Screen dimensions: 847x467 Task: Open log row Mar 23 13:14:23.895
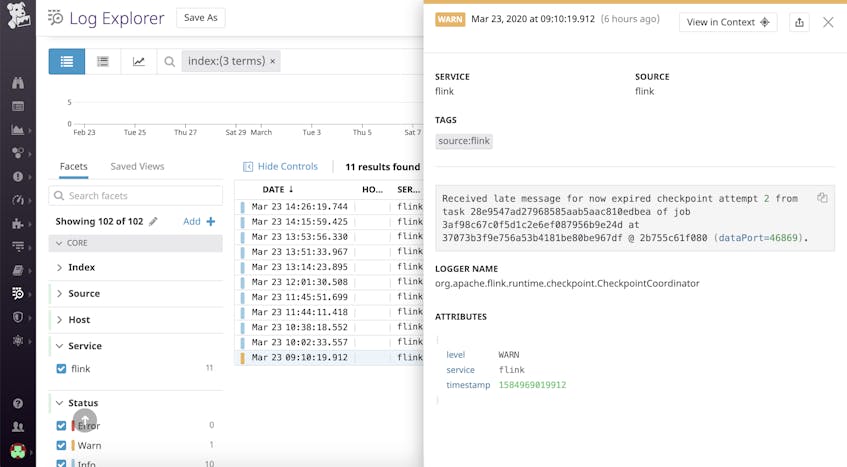click(330, 267)
